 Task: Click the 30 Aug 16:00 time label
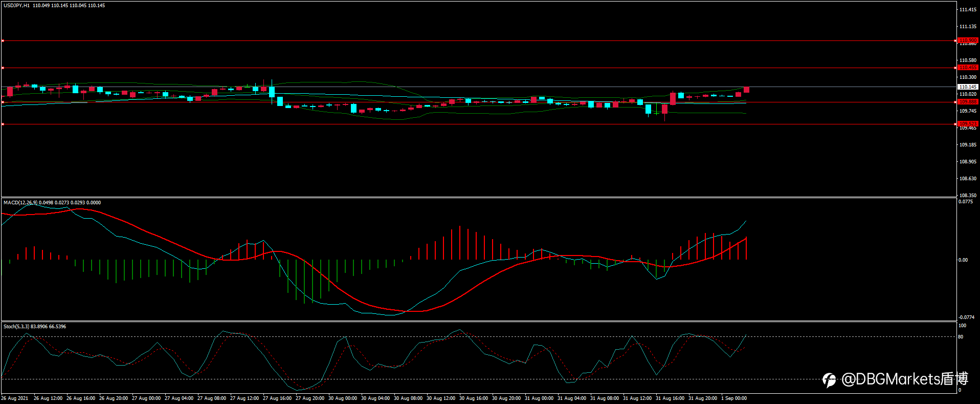pyautogui.click(x=474, y=398)
